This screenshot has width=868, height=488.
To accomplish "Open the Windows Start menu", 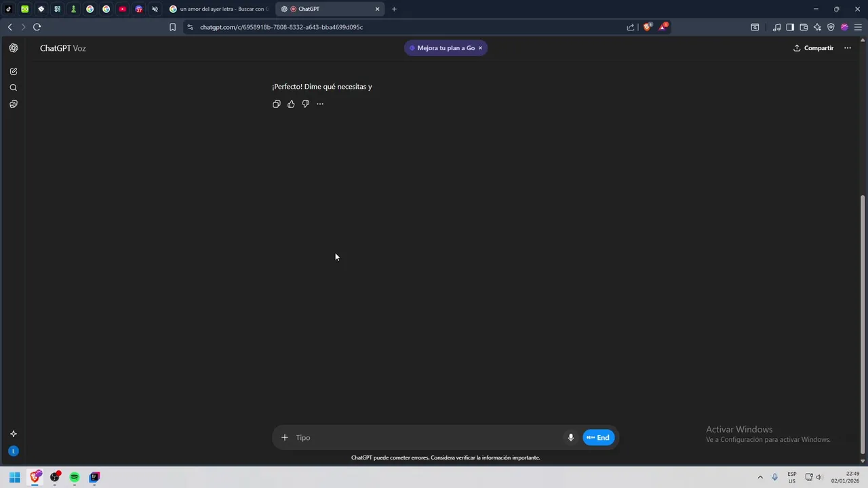I will pos(15,477).
